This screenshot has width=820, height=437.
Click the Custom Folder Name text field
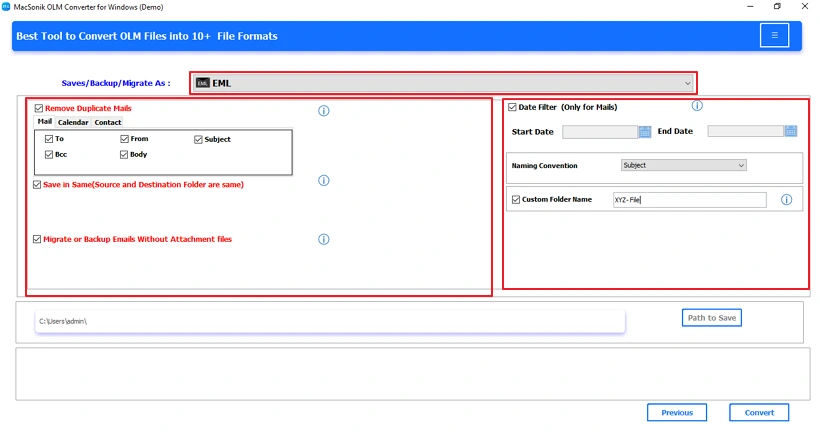pos(688,200)
